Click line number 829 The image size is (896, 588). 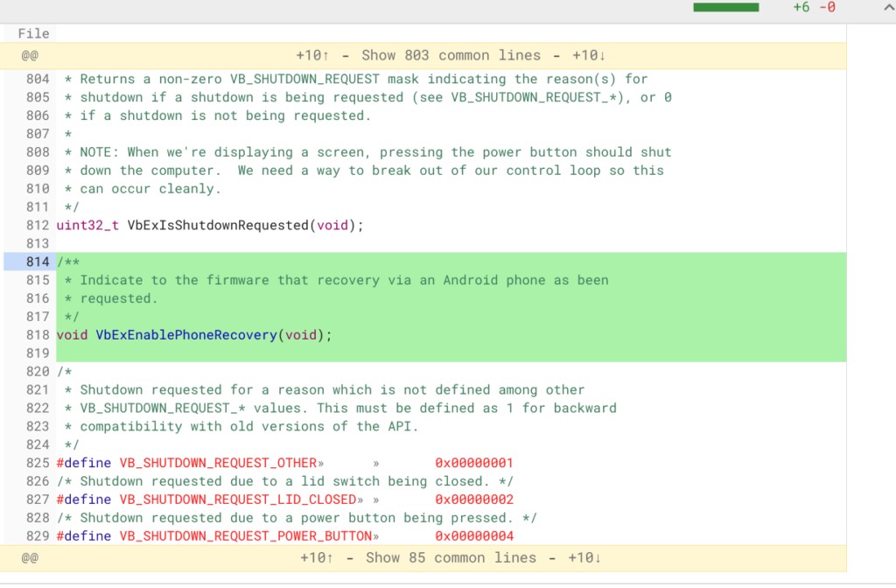point(38,535)
